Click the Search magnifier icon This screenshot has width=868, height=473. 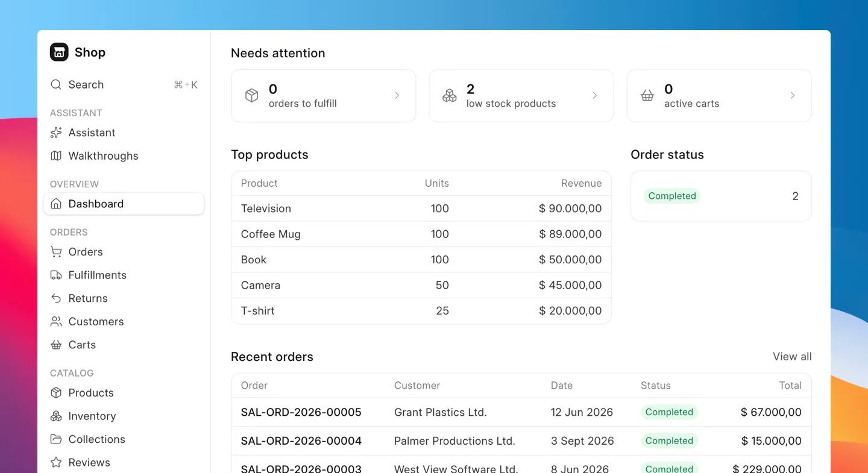56,84
